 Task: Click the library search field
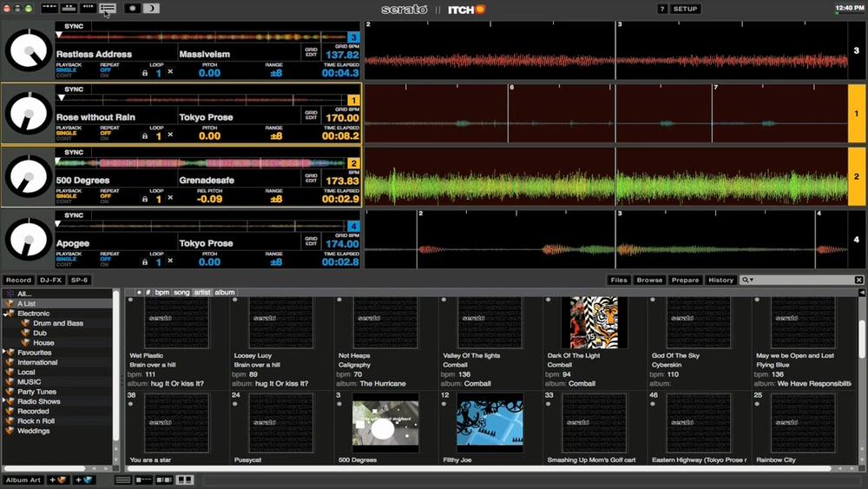[803, 281]
